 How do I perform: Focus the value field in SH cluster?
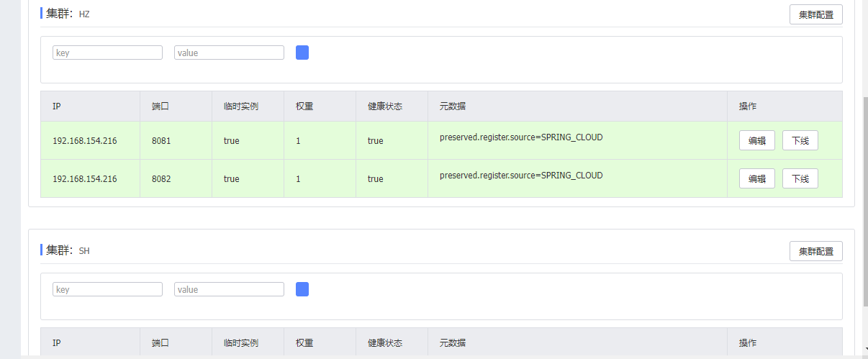[229, 289]
